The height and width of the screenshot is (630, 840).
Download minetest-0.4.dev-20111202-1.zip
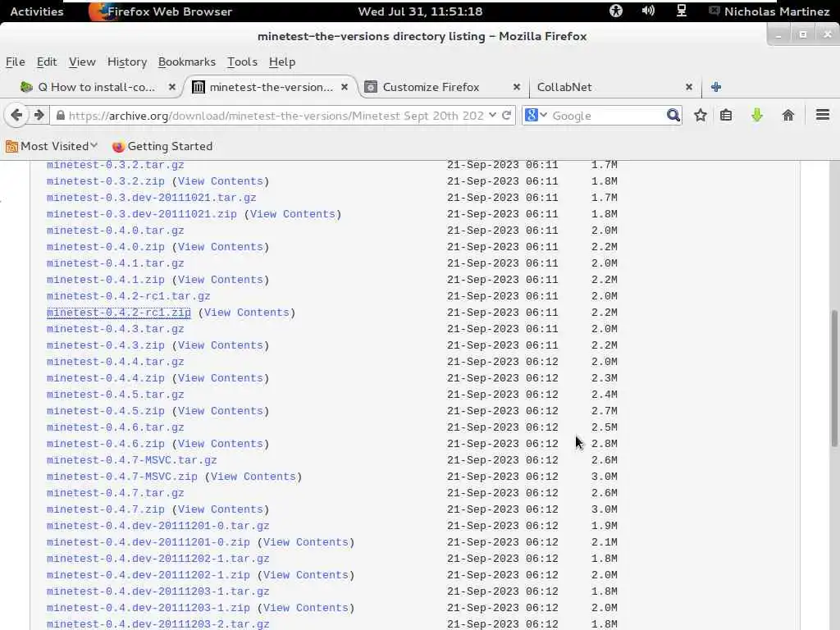pyautogui.click(x=148, y=575)
